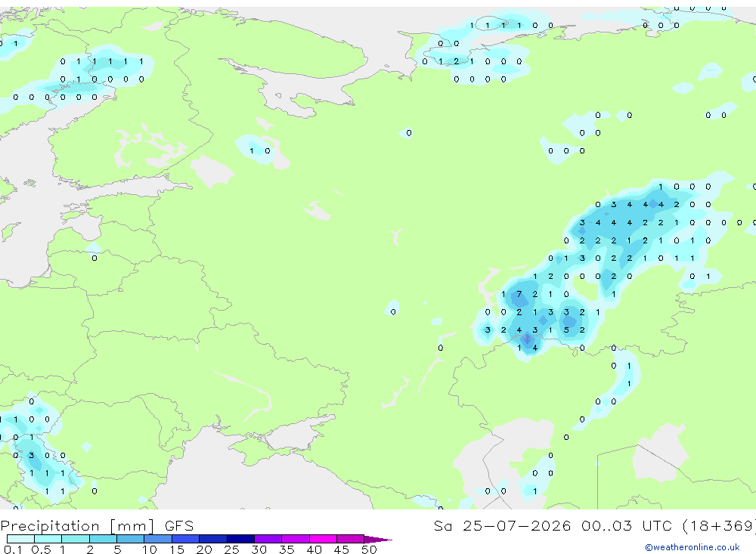Screen dimensions: 756x554
Task: Click the 35–40 mm purple legend swatch
Action: [x=296, y=539]
